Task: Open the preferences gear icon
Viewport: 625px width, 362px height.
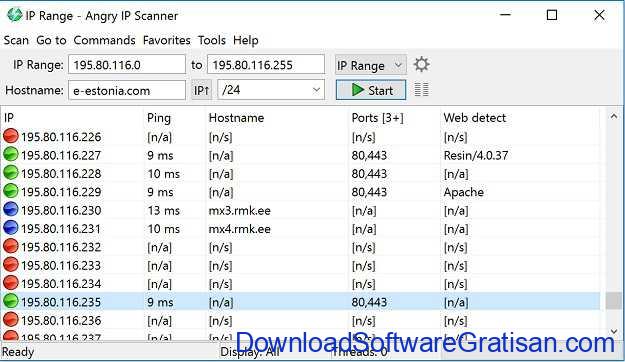Action: (421, 65)
